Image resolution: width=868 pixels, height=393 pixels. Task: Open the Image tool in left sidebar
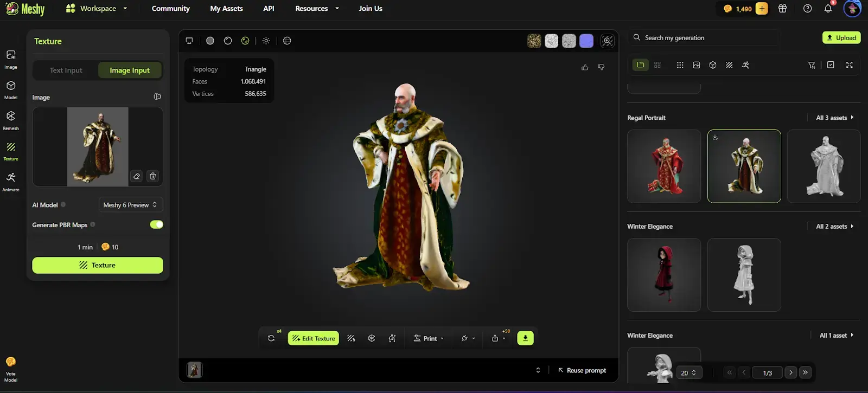pos(11,59)
